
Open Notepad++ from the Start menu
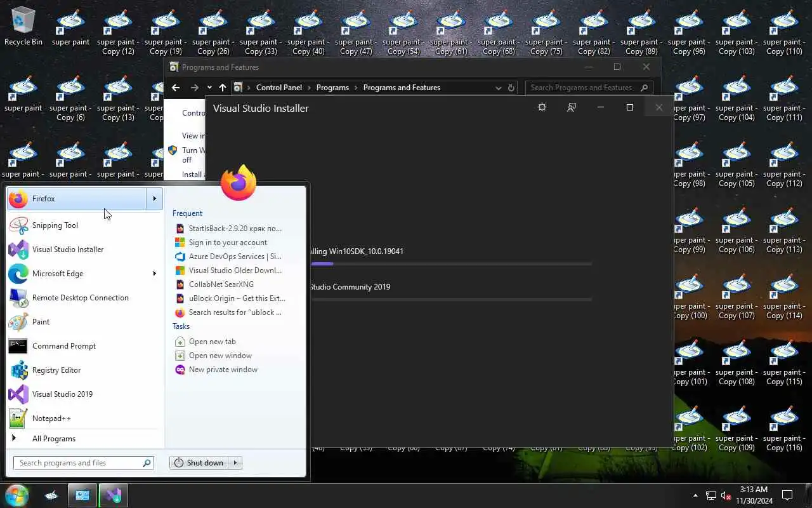click(x=85, y=418)
